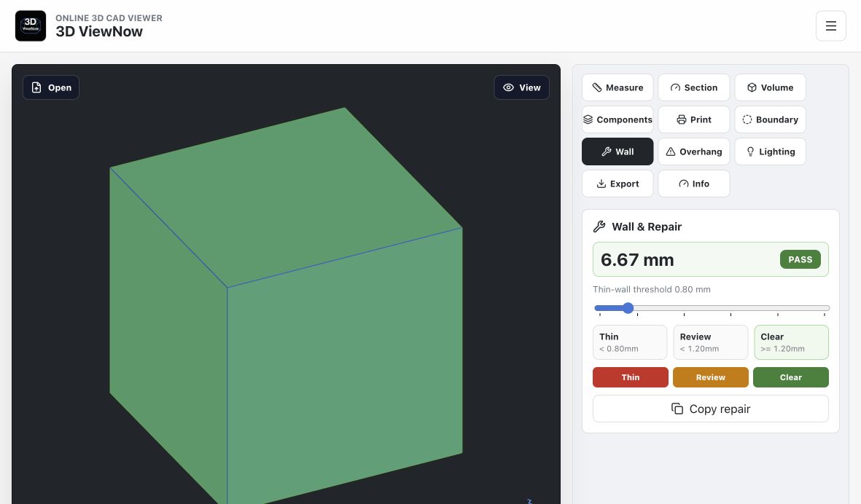Activate the Section tool

pos(694,87)
